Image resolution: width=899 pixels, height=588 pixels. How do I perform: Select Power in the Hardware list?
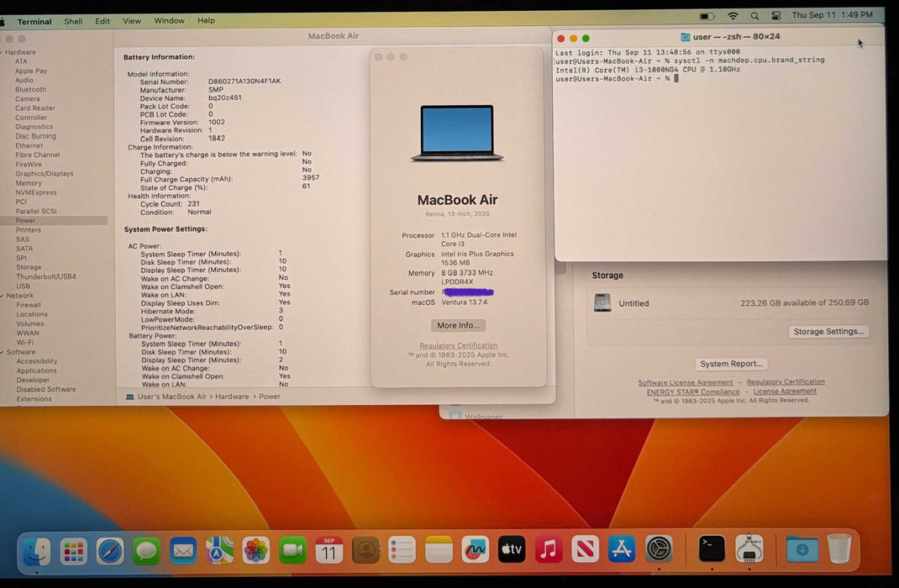click(54, 221)
